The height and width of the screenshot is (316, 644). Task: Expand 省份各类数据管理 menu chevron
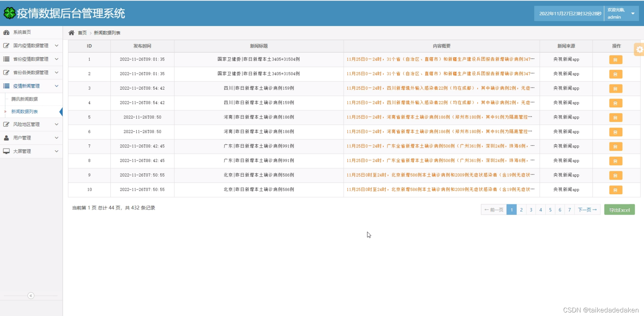click(x=57, y=73)
